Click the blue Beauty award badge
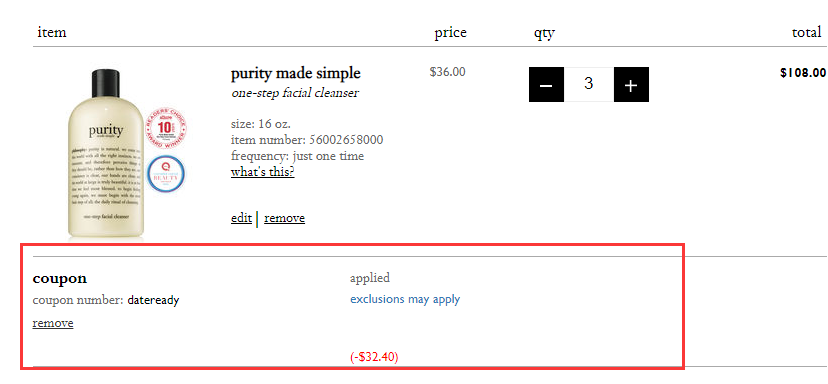828x384 pixels. pos(166,174)
